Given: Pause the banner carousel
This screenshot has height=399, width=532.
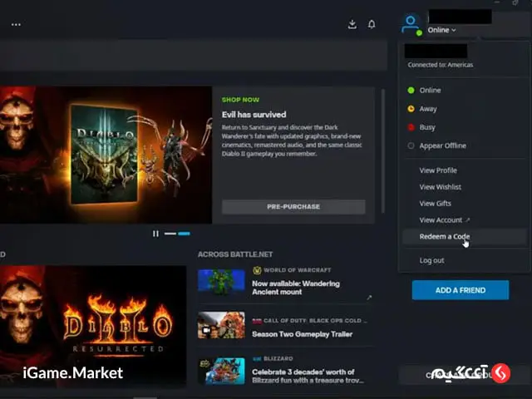Looking at the screenshot, I should [x=155, y=234].
